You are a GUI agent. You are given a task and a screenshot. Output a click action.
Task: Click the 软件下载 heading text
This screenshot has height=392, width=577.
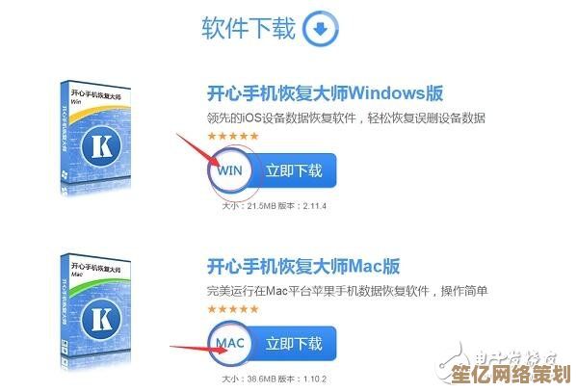[x=249, y=28]
